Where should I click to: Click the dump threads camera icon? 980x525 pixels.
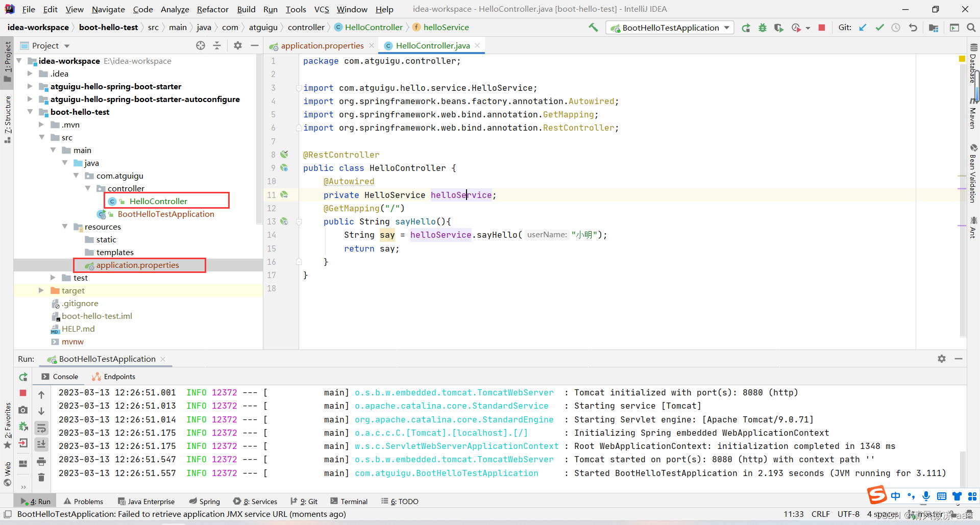coord(23,410)
